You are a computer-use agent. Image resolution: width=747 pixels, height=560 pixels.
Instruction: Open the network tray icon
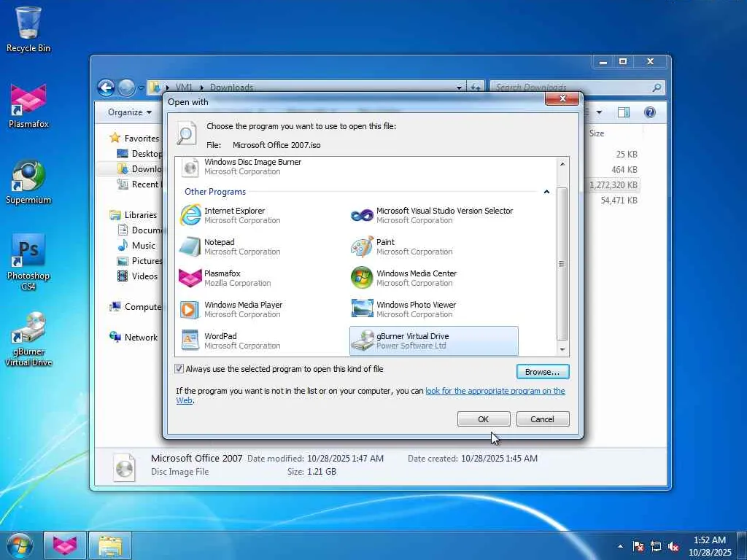coord(656,547)
